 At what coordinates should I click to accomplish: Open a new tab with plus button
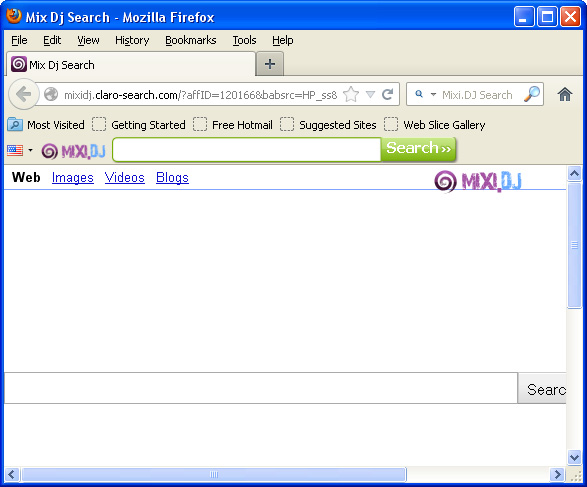coord(270,64)
